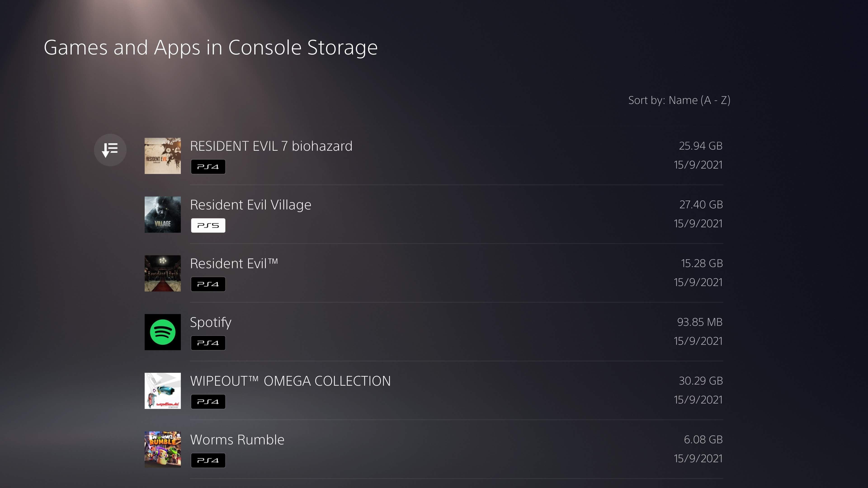The height and width of the screenshot is (488, 868).
Task: Select the WIPEOUT OMEGA COLLECTION cover icon
Action: point(163,391)
